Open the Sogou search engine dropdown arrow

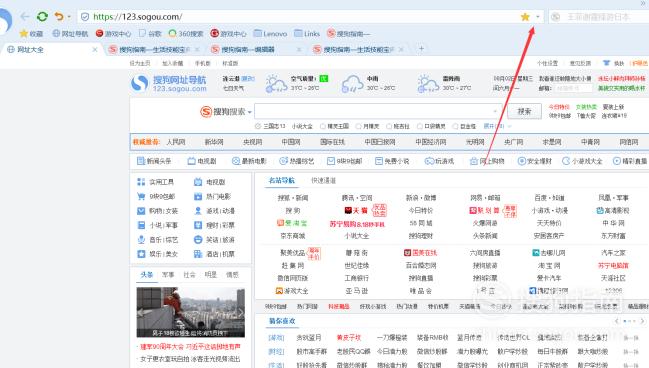tap(250, 112)
